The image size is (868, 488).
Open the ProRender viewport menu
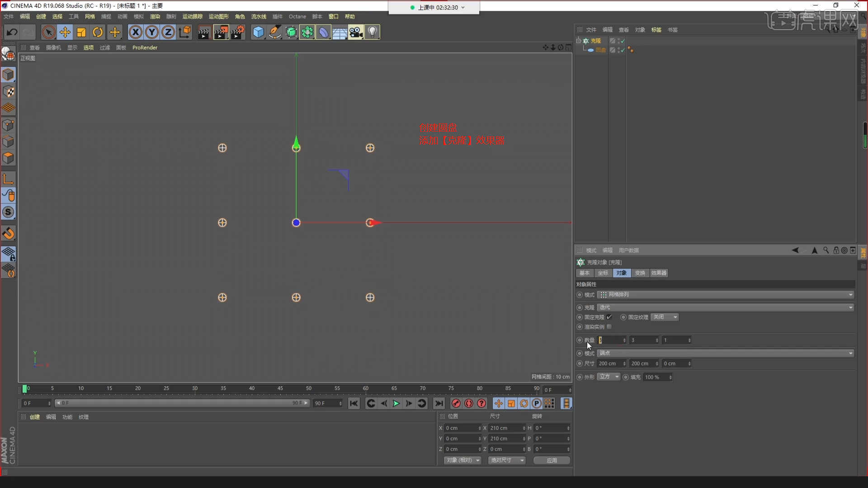(x=145, y=47)
